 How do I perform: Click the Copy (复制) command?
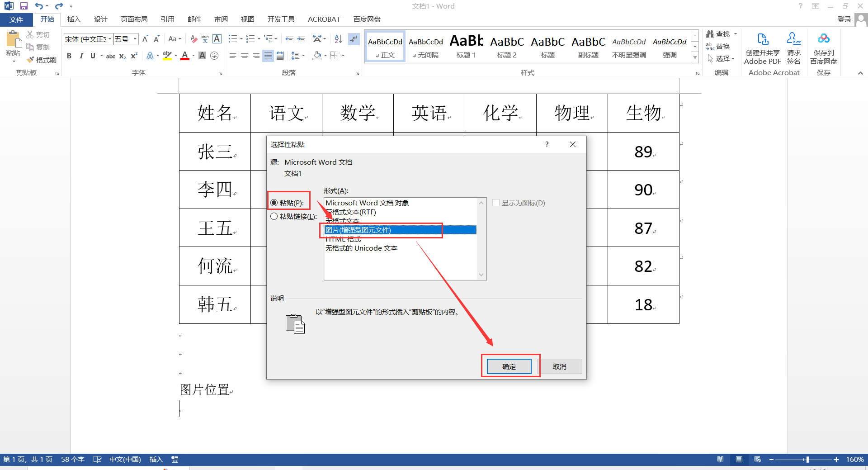click(x=38, y=47)
